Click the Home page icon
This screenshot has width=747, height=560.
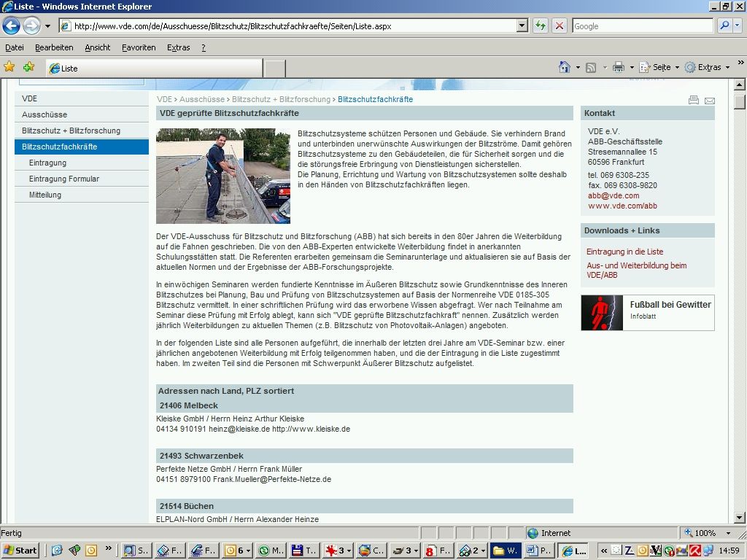[564, 67]
